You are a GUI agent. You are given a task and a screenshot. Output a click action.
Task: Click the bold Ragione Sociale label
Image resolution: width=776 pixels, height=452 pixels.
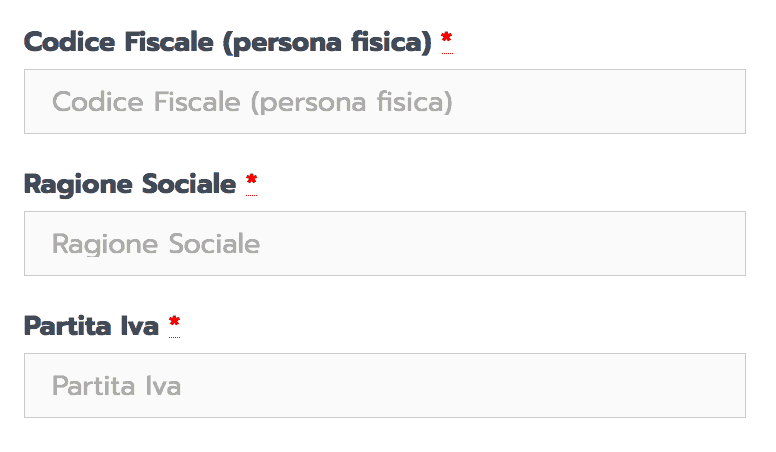point(130,185)
